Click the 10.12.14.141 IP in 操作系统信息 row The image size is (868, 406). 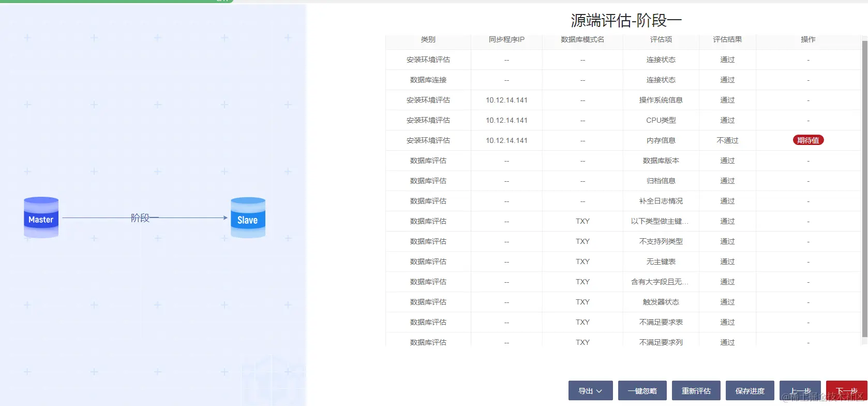pyautogui.click(x=506, y=100)
